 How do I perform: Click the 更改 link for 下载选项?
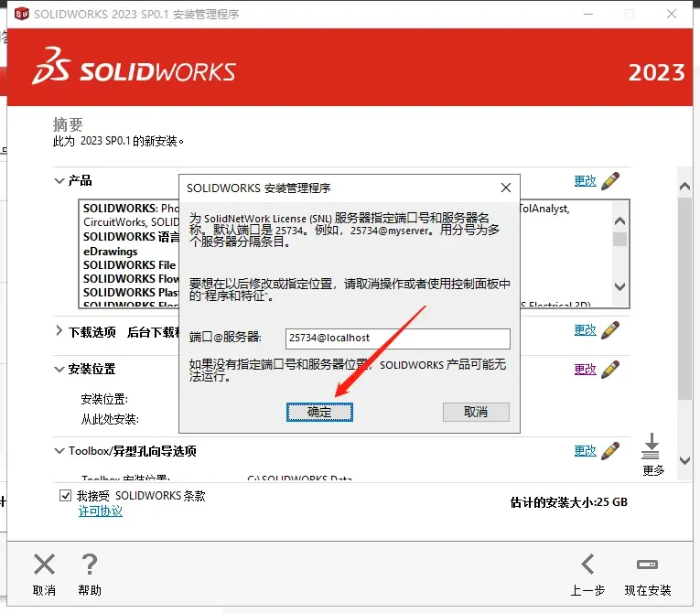(585, 330)
